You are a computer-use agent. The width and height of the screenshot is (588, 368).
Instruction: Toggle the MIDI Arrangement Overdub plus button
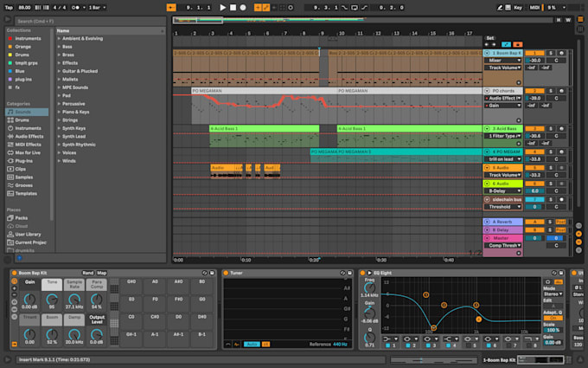(x=258, y=8)
